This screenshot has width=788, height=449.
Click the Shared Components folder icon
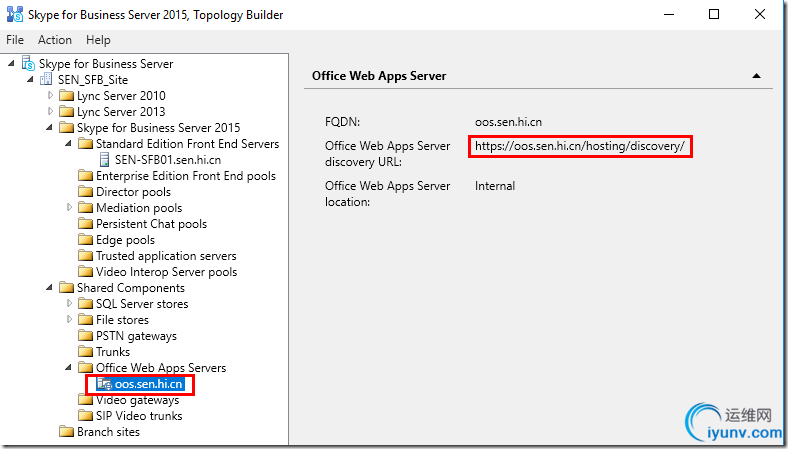[66, 288]
